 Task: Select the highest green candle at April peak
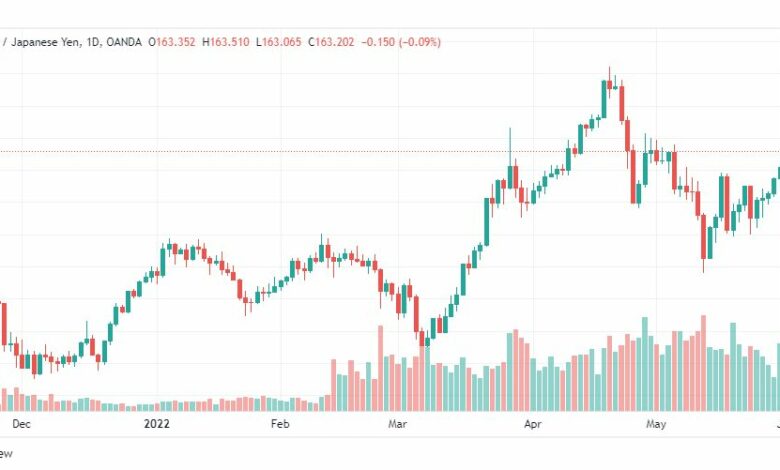click(x=604, y=99)
